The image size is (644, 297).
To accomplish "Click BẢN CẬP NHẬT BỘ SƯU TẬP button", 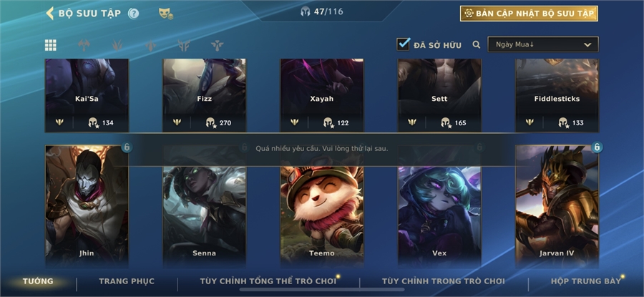I will [529, 14].
